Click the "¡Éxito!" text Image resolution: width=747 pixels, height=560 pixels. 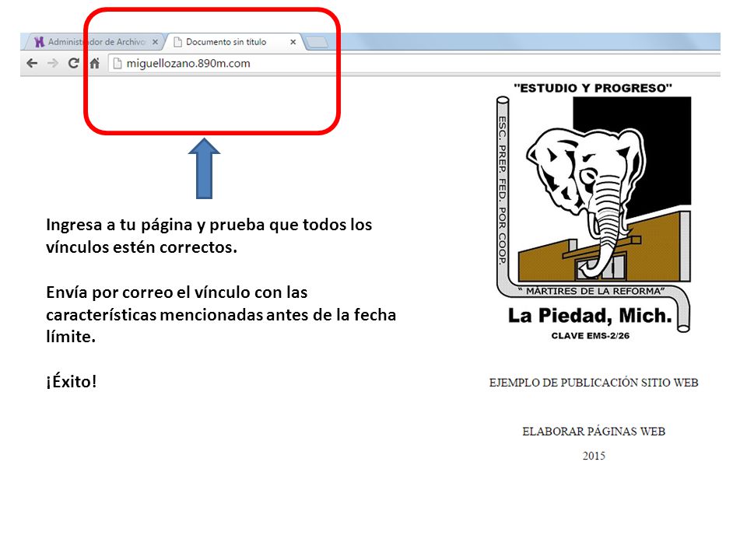[x=72, y=381]
